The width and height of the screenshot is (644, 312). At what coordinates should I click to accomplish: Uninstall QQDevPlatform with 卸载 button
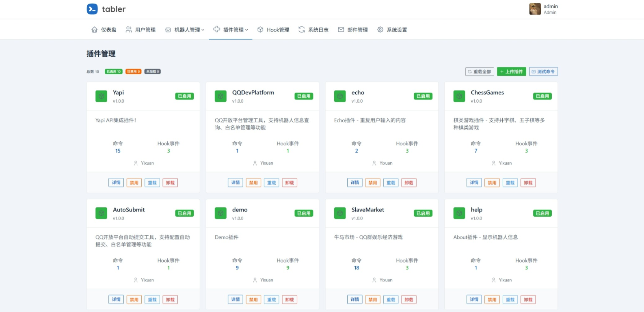[290, 183]
